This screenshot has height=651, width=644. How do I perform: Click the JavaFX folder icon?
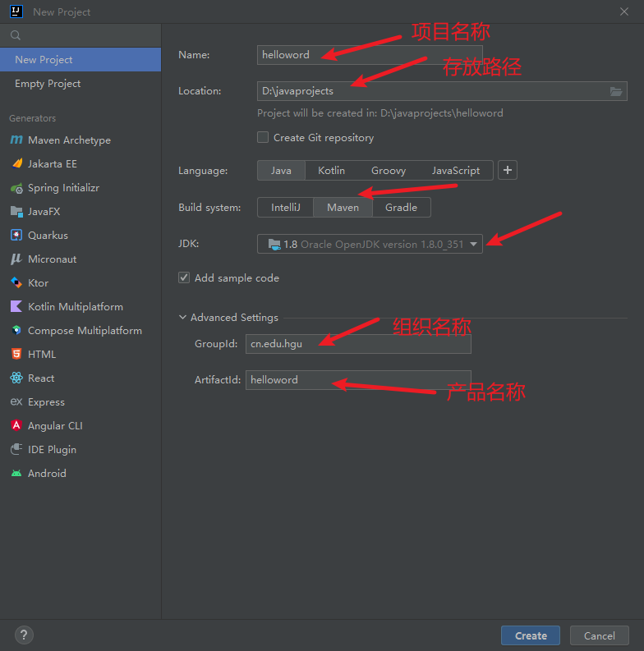16,212
